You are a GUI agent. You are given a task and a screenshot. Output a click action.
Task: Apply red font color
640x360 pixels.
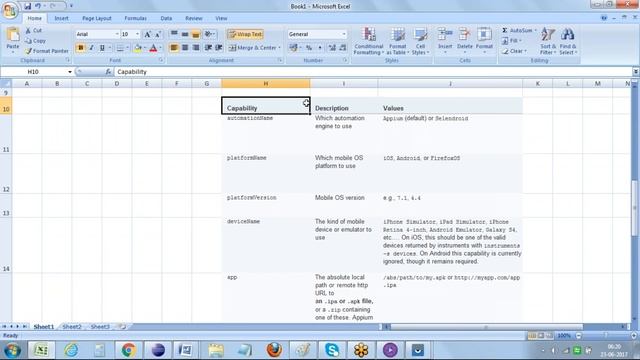[x=153, y=48]
